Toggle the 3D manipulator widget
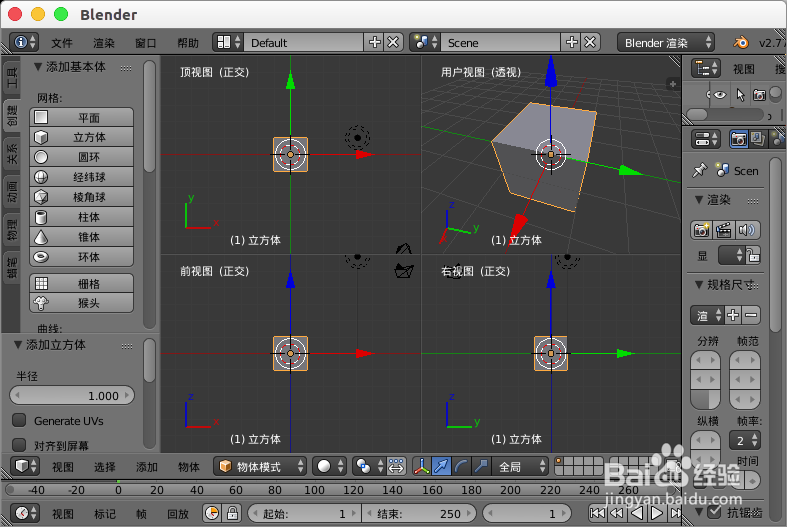The image size is (787, 527). [x=422, y=466]
